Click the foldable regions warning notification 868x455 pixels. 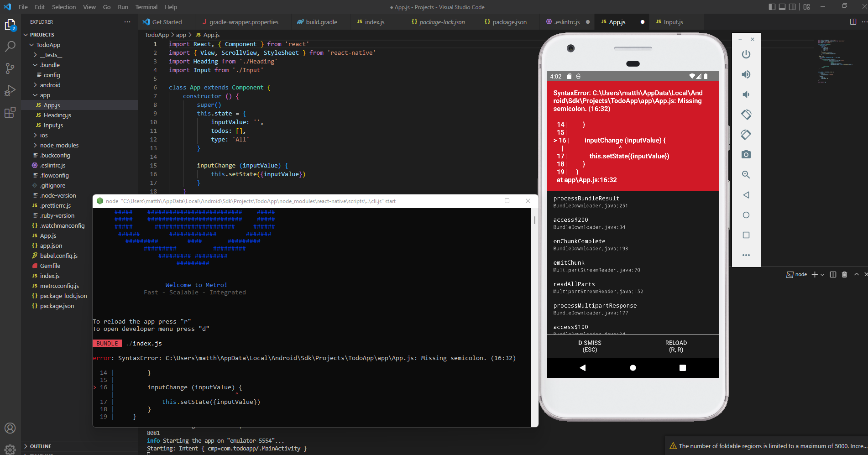pyautogui.click(x=767, y=446)
